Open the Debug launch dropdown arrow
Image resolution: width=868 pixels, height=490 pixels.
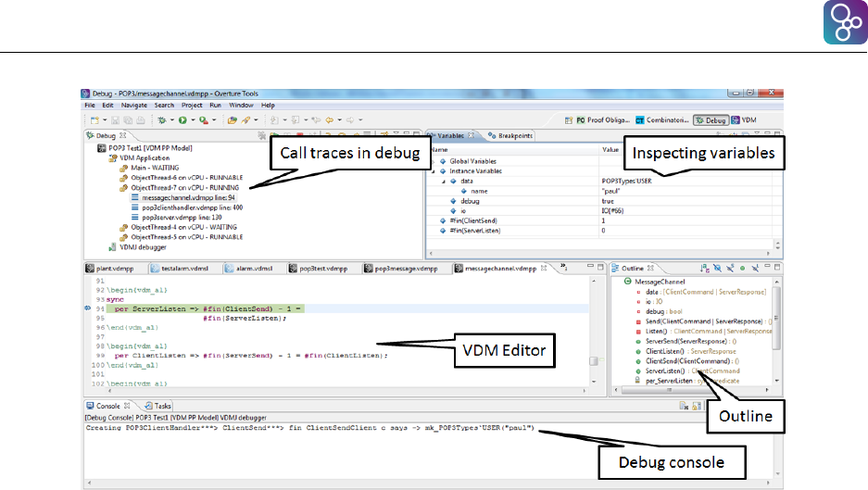tap(171, 120)
